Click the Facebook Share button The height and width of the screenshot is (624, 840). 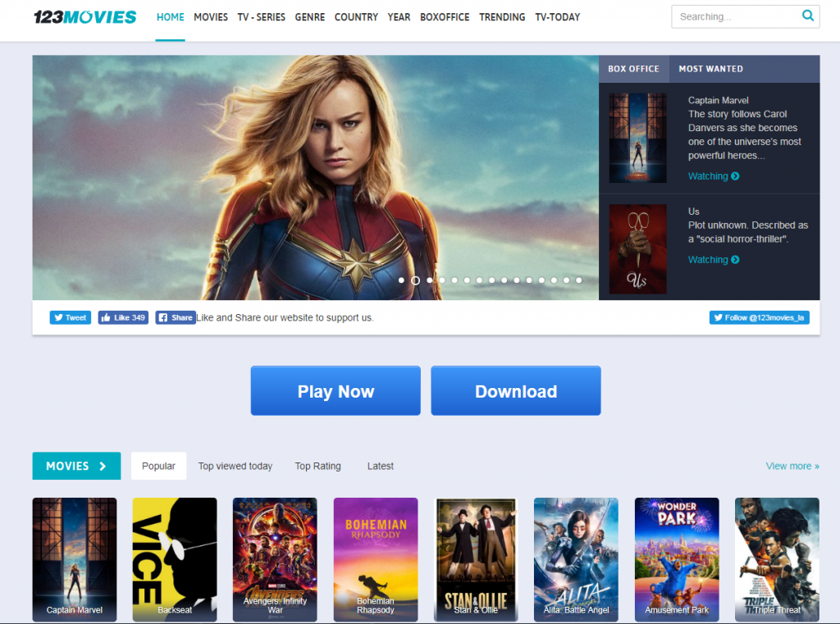(176, 317)
